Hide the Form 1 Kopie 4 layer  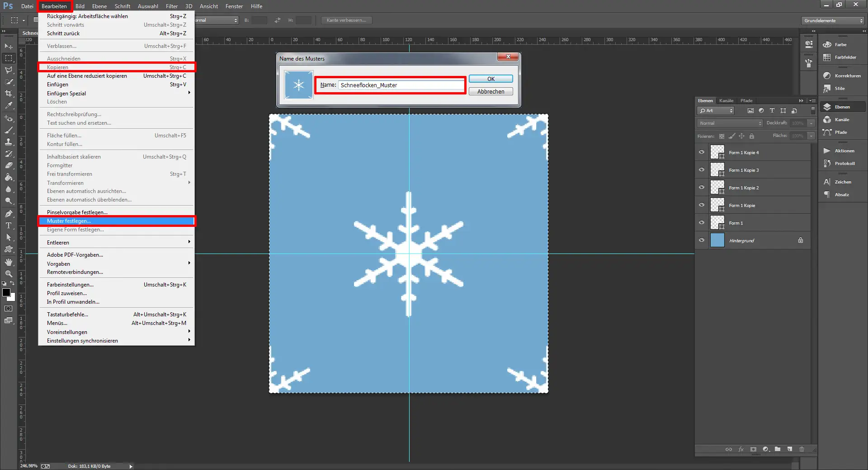701,152
